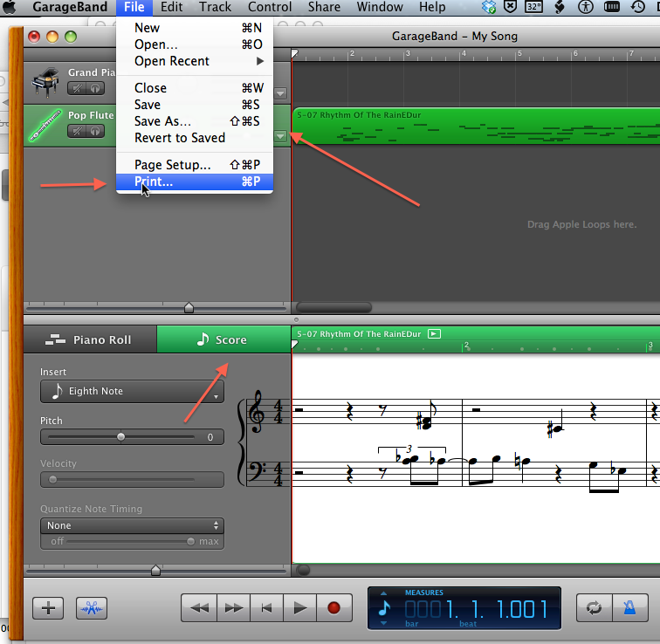Choose Save As from File menu

point(195,121)
